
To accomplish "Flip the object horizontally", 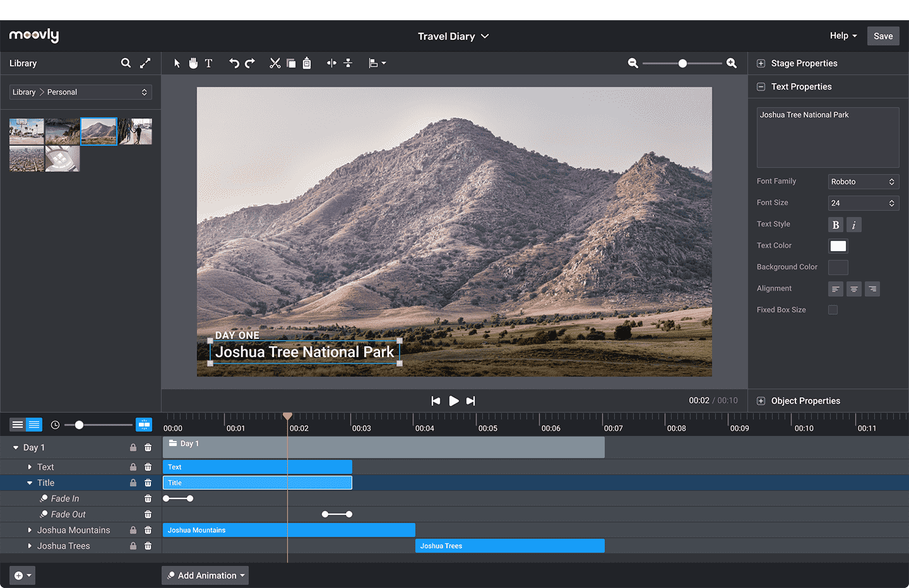I will tap(331, 63).
